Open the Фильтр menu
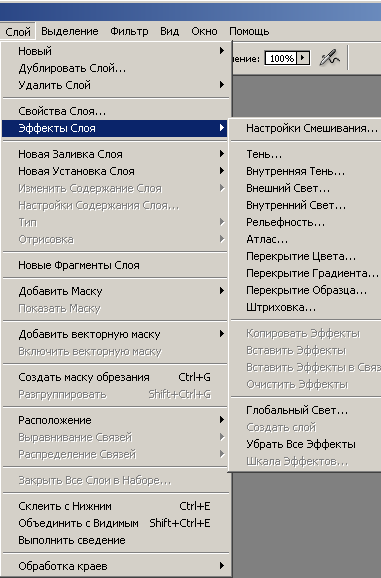The height and width of the screenshot is (578, 381). [x=129, y=31]
